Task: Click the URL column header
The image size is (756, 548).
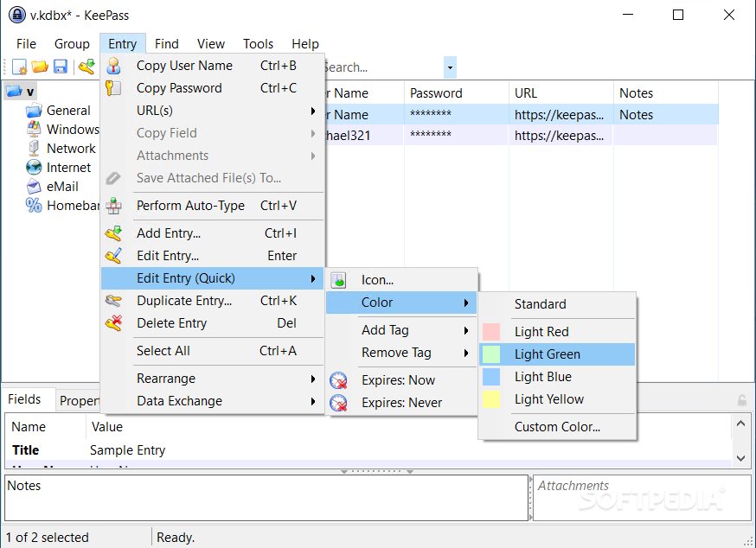Action: pos(561,93)
